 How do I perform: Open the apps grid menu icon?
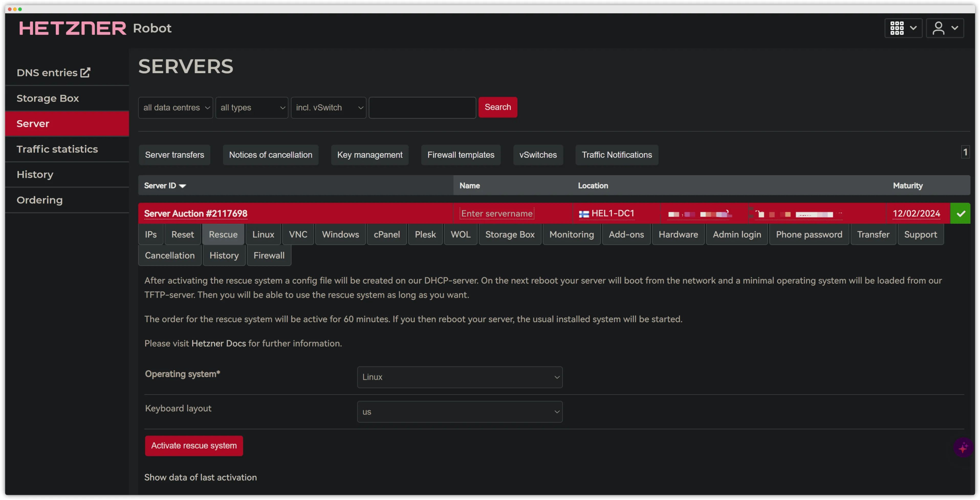903,28
